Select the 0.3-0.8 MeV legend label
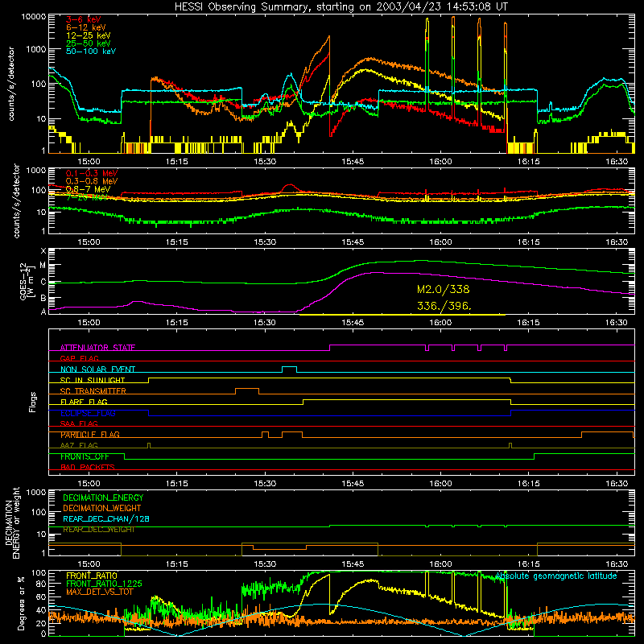This screenshot has height=644, width=644. pyautogui.click(x=92, y=181)
